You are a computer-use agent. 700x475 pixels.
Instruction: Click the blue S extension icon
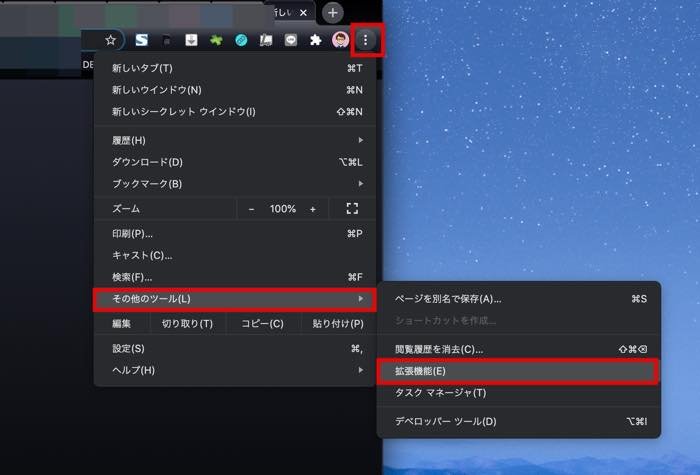[142, 40]
